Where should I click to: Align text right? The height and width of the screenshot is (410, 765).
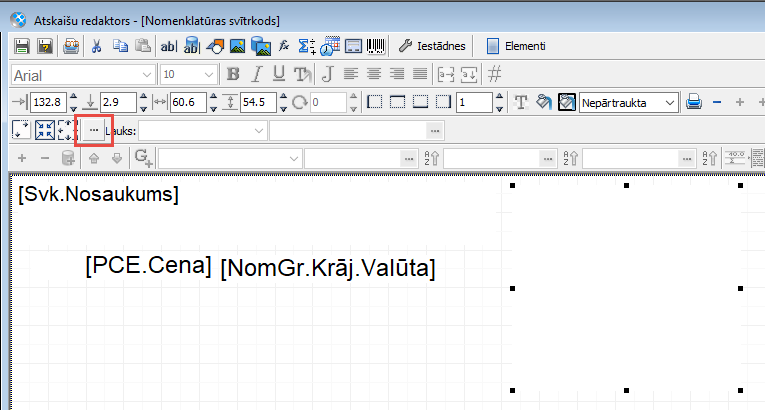pyautogui.click(x=397, y=74)
